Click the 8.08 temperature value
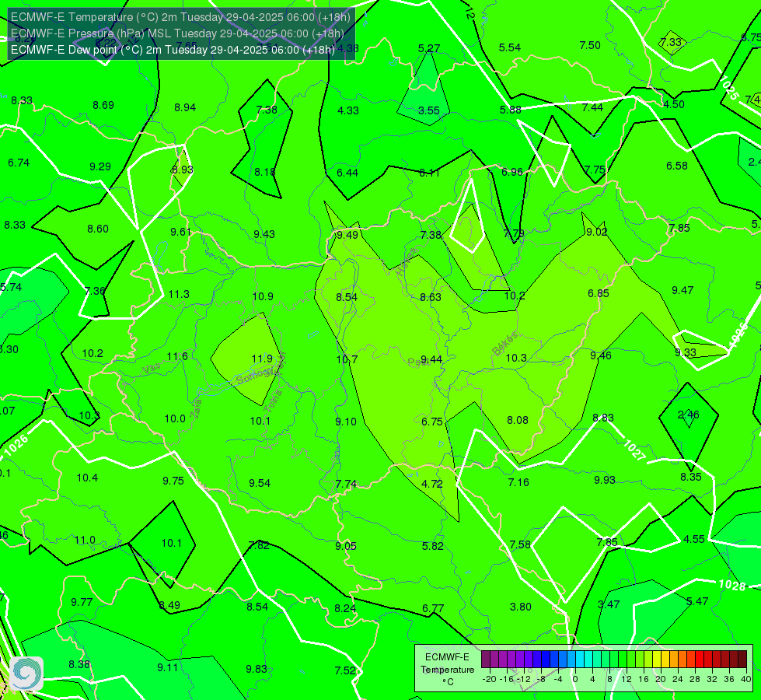The image size is (761, 700). (518, 420)
